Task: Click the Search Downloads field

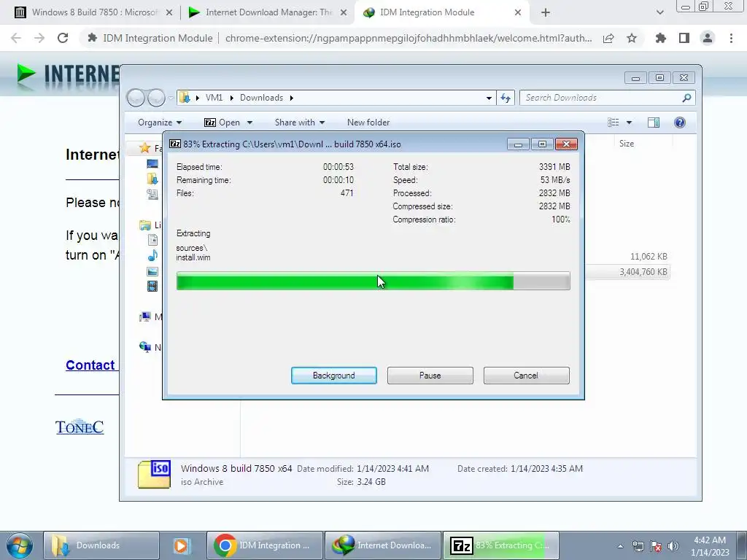Action: [x=608, y=98]
